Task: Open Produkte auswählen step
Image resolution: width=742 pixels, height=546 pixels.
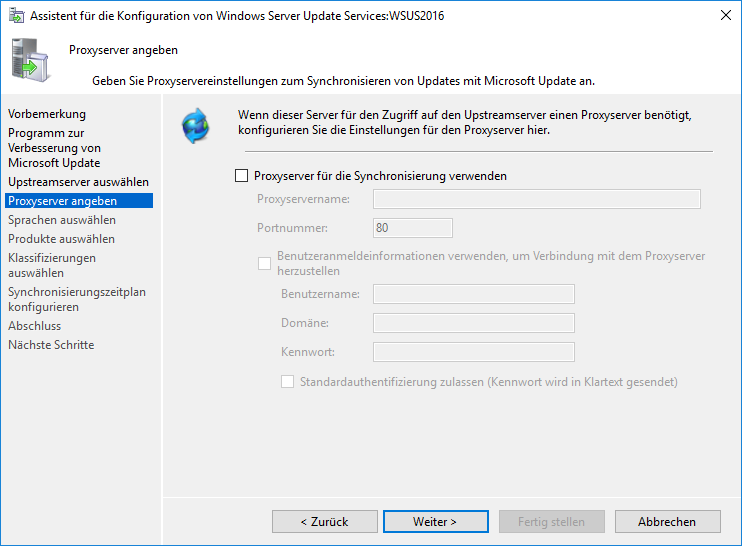Action: pos(62,239)
